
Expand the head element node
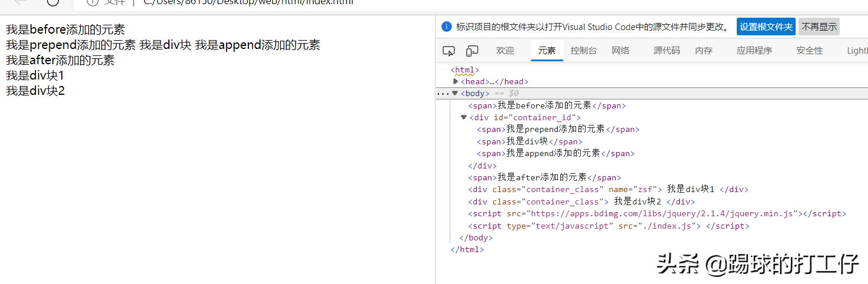(x=455, y=81)
